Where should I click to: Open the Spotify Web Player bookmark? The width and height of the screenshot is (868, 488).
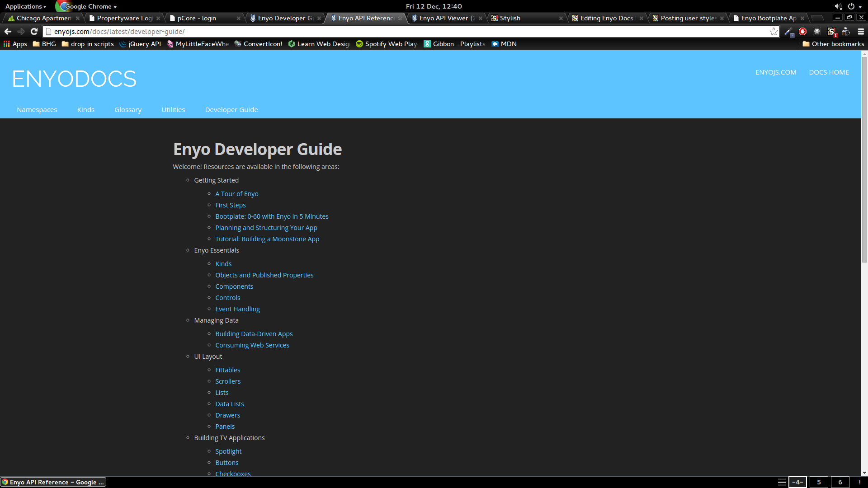pyautogui.click(x=387, y=44)
